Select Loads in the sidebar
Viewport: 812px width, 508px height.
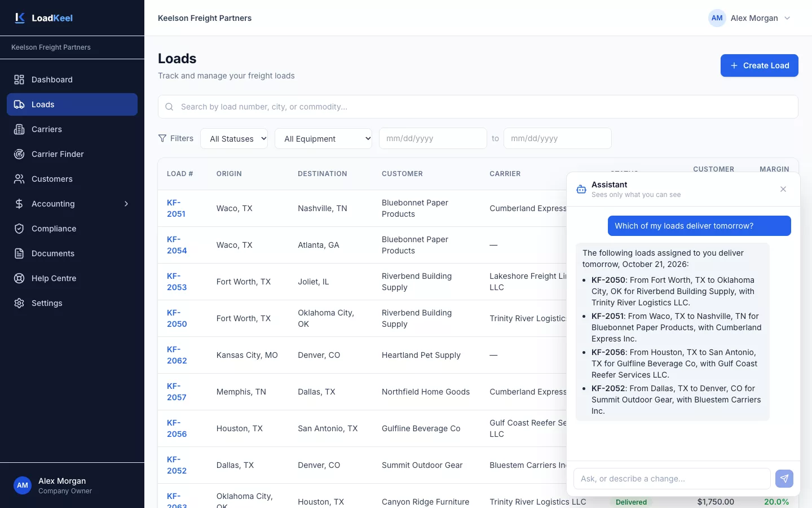click(72, 104)
